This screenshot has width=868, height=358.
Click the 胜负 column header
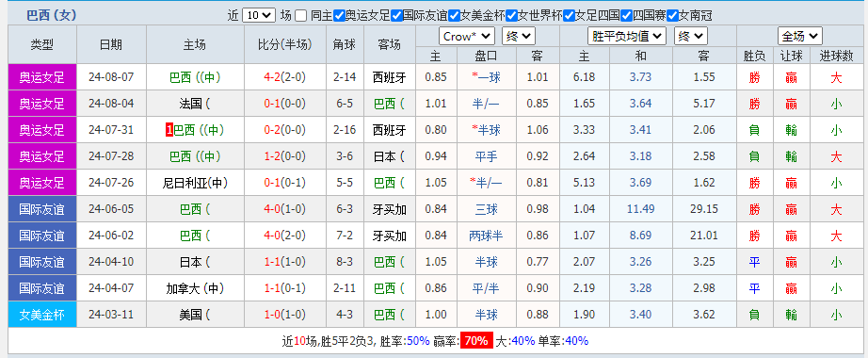pyautogui.click(x=755, y=56)
